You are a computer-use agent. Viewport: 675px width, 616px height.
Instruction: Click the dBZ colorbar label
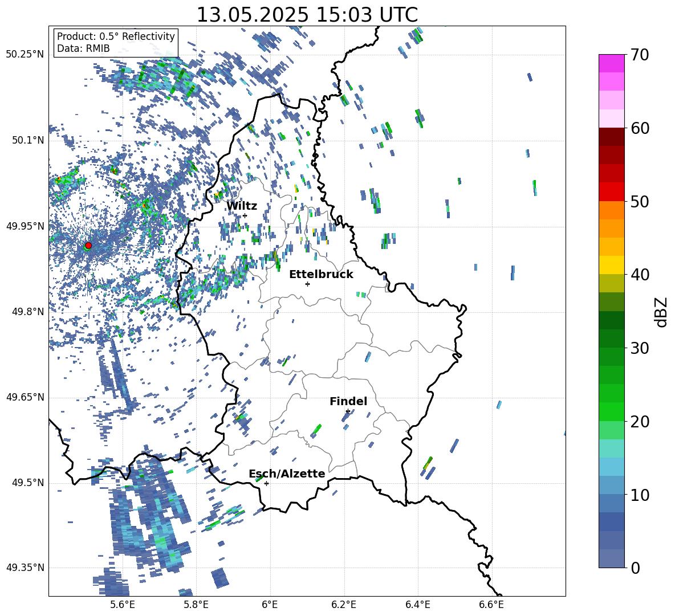pos(661,312)
